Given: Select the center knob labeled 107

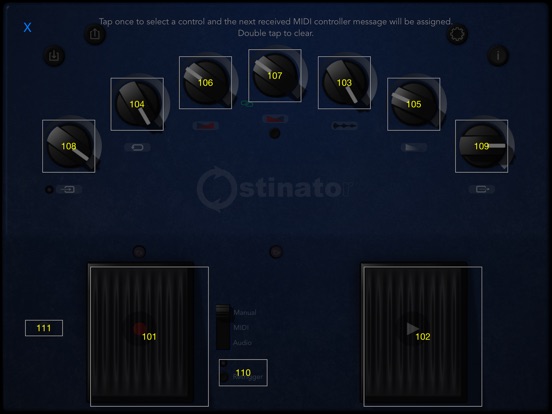Looking at the screenshot, I should click(275, 75).
